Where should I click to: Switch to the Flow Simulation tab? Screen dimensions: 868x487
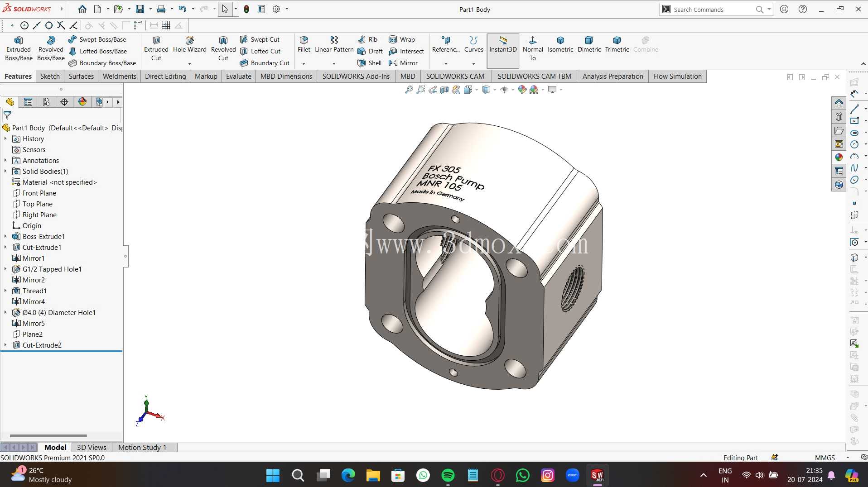(677, 76)
